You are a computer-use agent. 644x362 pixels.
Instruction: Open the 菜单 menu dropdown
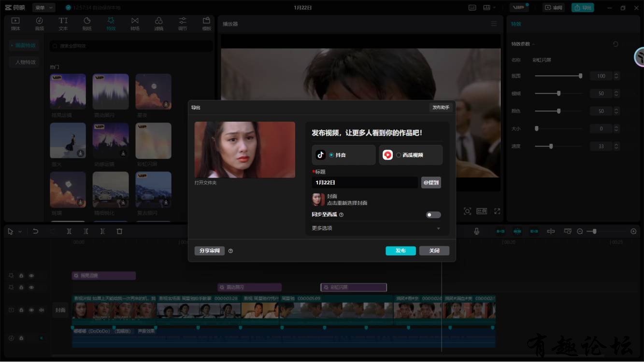coord(44,8)
